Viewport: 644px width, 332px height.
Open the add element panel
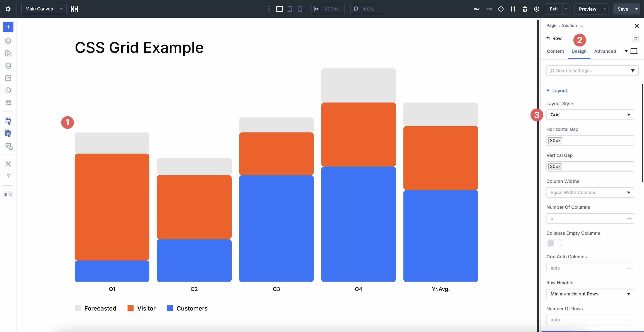click(x=8, y=27)
